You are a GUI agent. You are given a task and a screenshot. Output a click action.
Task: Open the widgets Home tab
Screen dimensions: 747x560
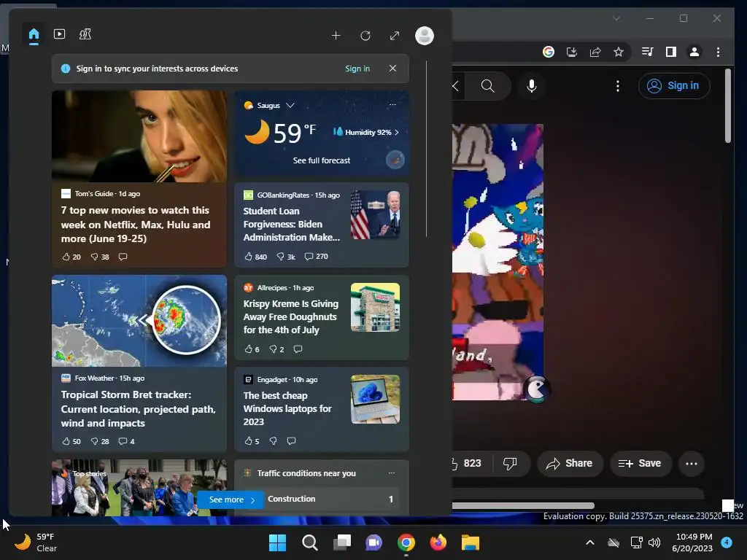point(34,35)
